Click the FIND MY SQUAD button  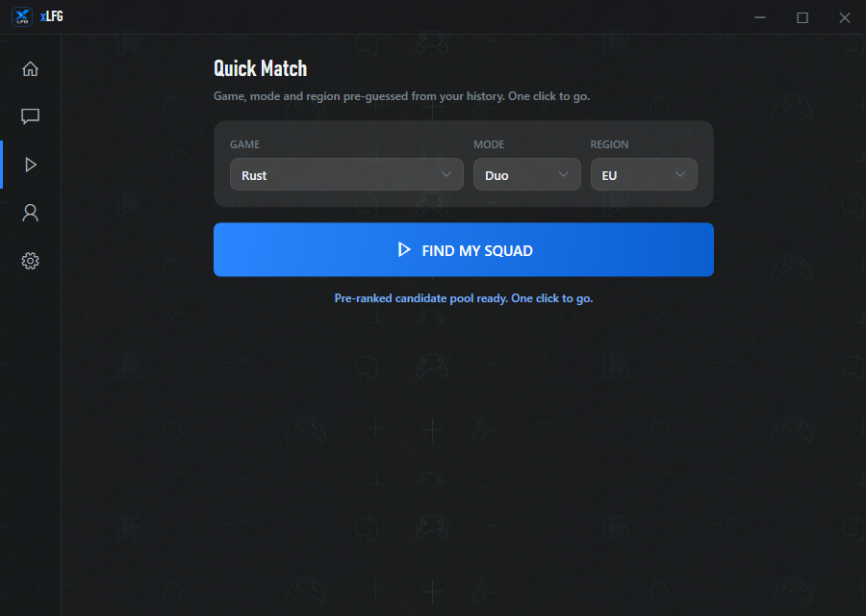[464, 249]
